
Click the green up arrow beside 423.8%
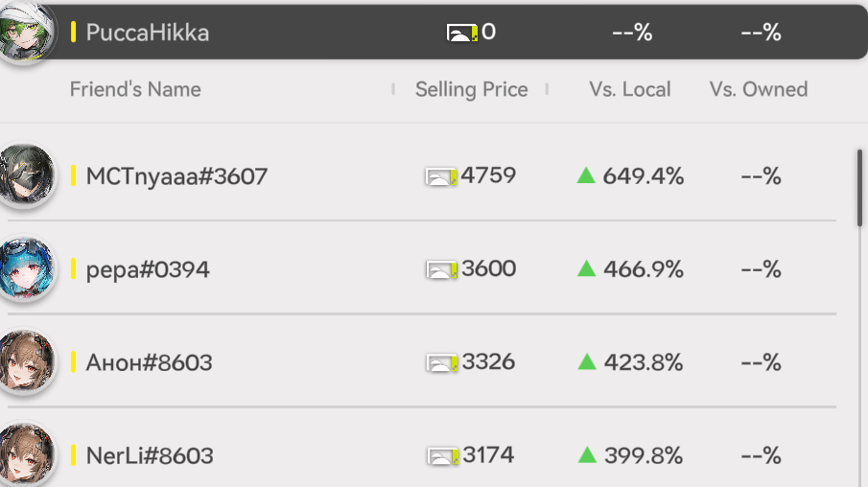[587, 362]
